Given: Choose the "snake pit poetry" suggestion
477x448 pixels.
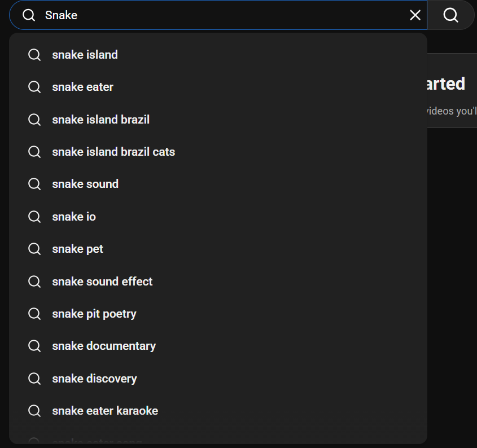Looking at the screenshot, I should [94, 314].
